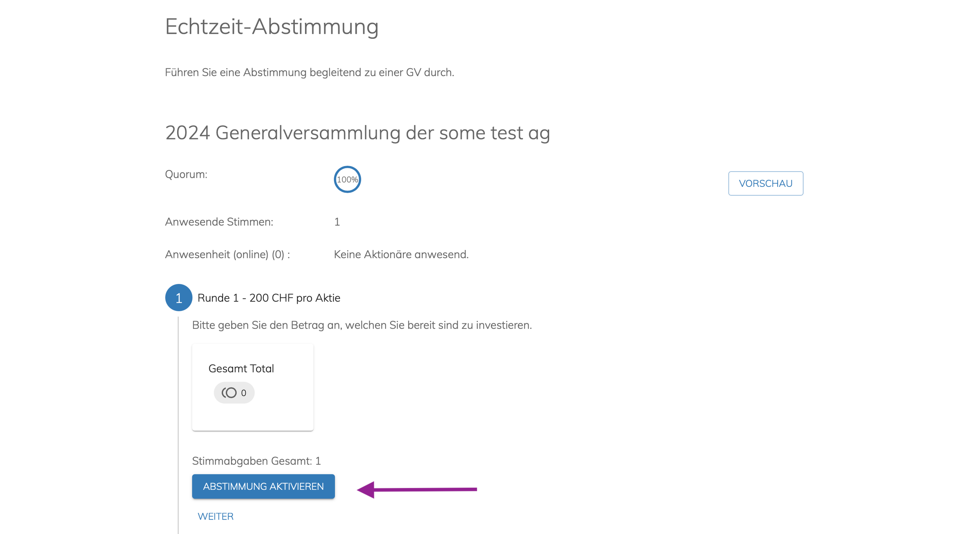Click the quorum 100% progress circle
The height and width of the screenshot is (534, 980).
point(347,179)
